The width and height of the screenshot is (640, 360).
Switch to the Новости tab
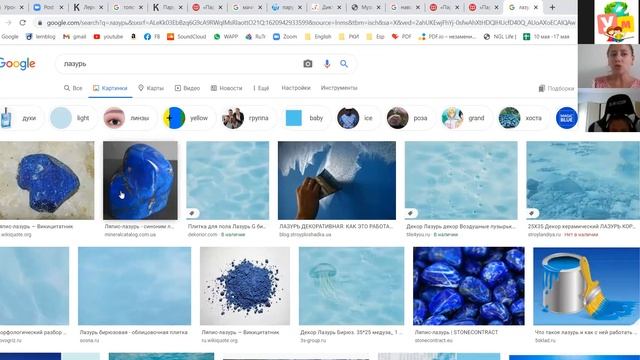227,88
